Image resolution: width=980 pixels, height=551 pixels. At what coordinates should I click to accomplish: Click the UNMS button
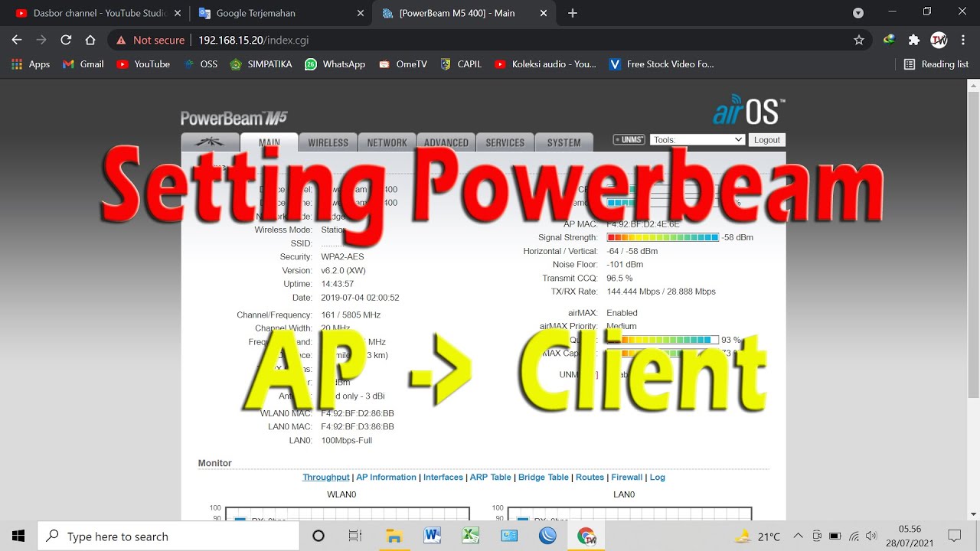[629, 140]
